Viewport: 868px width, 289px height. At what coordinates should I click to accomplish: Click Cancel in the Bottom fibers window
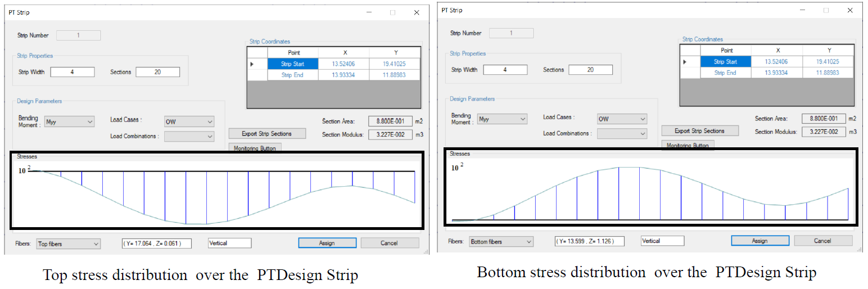[x=822, y=241]
